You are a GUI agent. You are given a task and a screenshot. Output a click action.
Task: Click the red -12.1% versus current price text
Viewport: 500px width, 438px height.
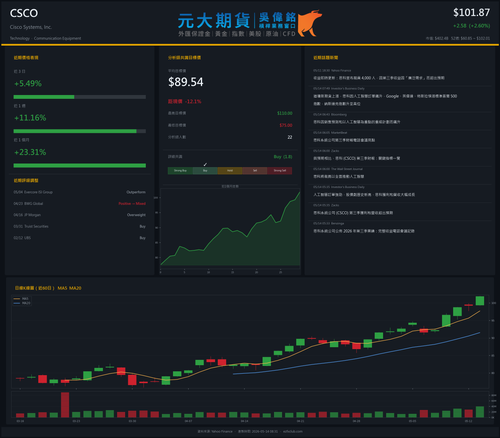[185, 101]
